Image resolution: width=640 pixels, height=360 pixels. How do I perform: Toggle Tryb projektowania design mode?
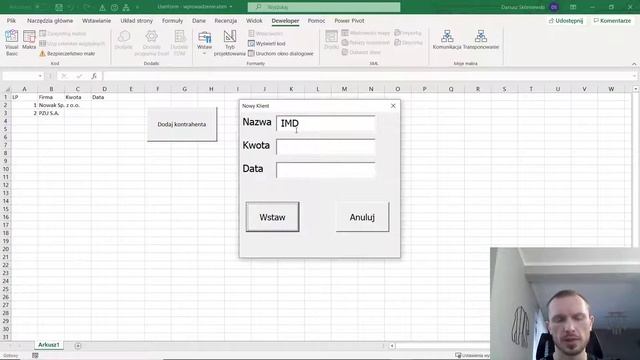tap(230, 42)
